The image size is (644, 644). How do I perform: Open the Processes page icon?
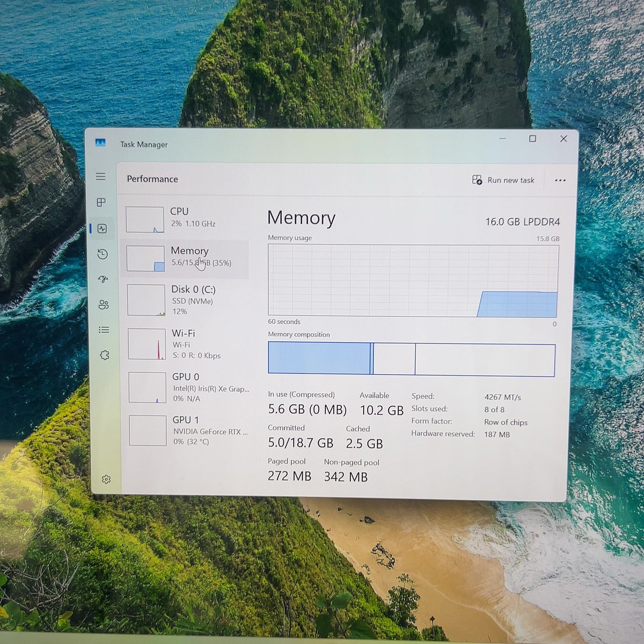pos(101,202)
